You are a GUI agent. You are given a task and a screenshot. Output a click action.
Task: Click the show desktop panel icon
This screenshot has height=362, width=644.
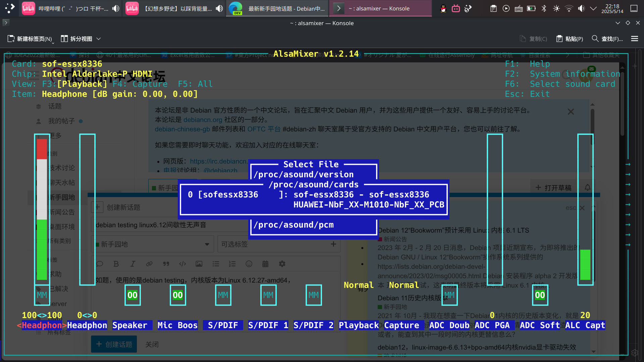pos(634,8)
